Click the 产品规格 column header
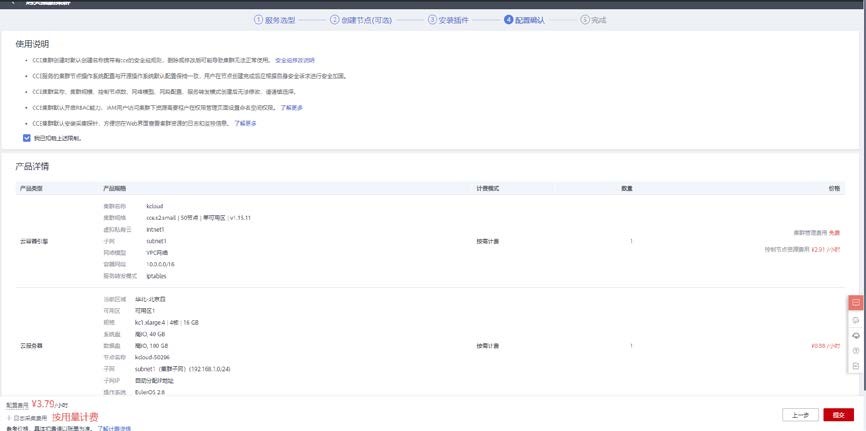Image resolution: width=866 pixels, height=431 pixels. point(115,188)
